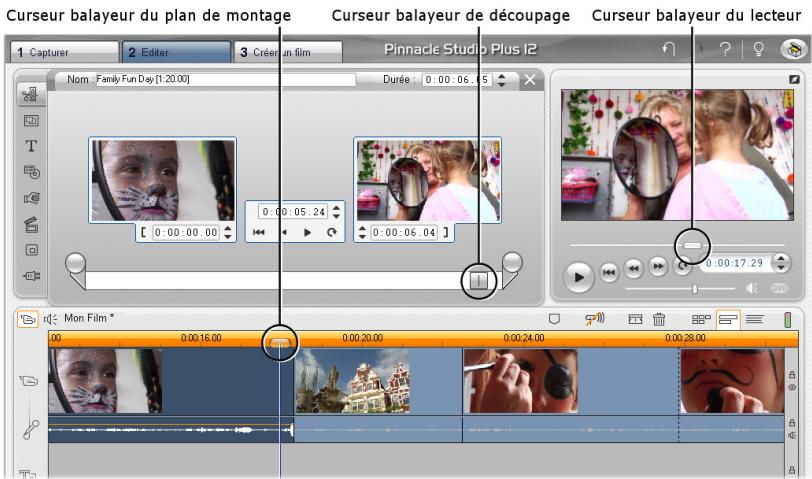Click the Mon Film project title
The width and height of the screenshot is (812, 479).
[89, 318]
